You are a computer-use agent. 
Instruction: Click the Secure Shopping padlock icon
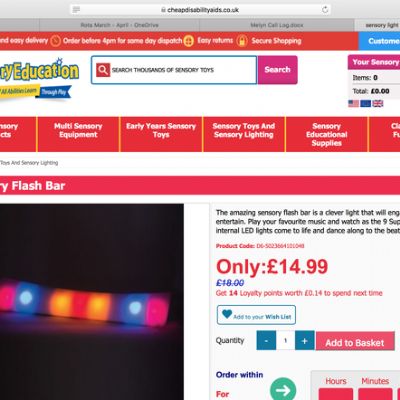(x=242, y=41)
